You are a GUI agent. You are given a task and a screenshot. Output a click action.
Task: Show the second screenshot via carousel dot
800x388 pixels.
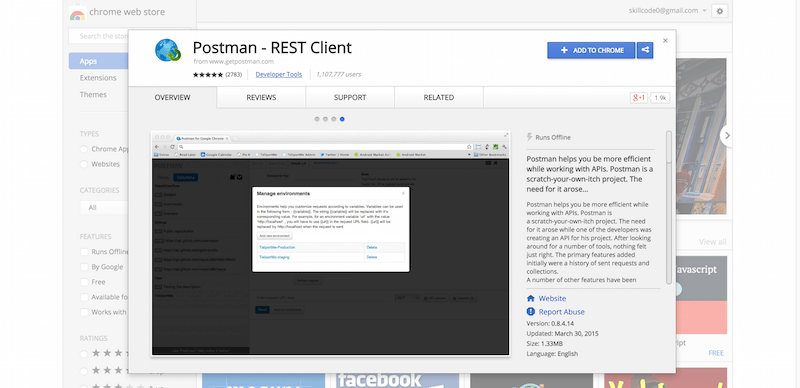click(325, 119)
